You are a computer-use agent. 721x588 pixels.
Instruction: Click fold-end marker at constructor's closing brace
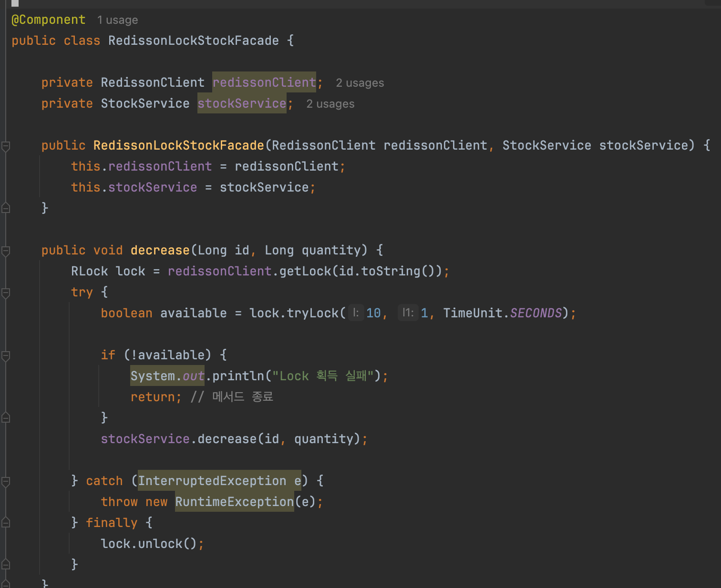[x=6, y=208]
